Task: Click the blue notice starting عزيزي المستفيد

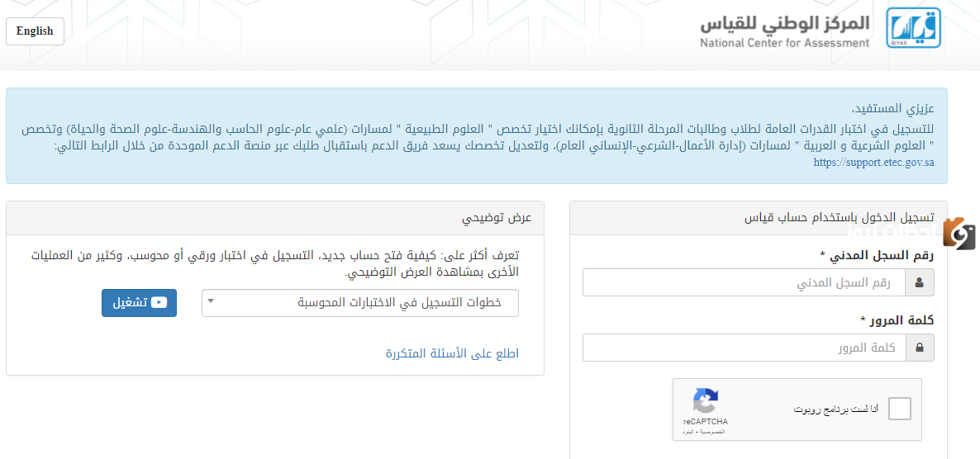Action: click(x=476, y=135)
